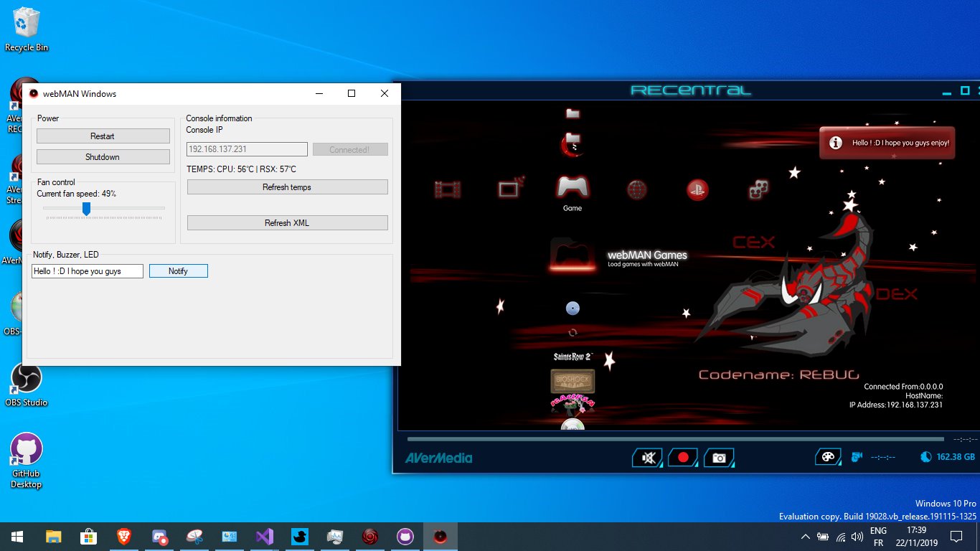Open Microsoft Store from the taskbar
This screenshot has height=551, width=980.
pos(88,537)
